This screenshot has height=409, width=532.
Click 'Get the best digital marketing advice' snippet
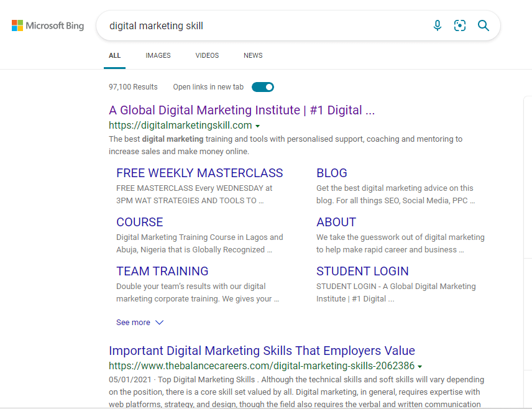[396, 195]
